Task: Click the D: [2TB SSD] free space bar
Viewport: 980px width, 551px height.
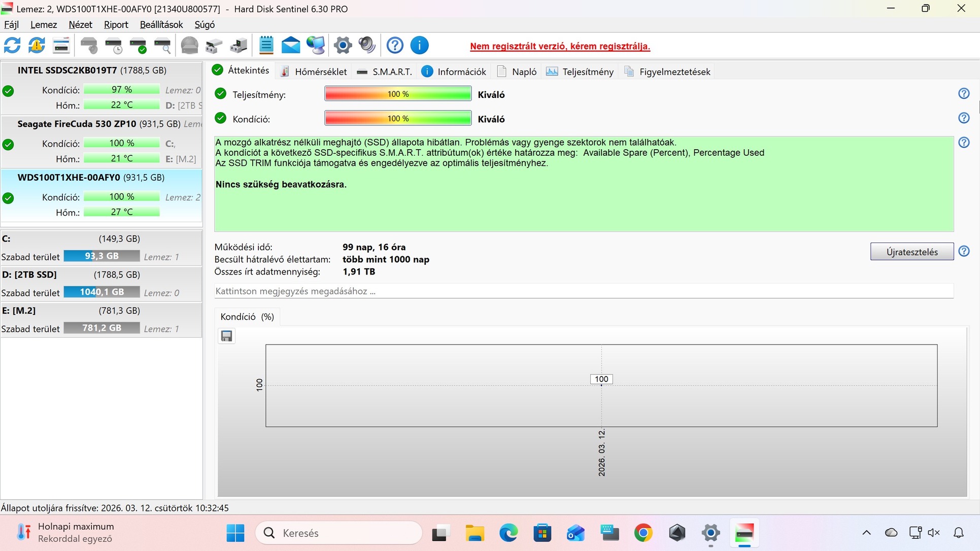Action: coord(102,292)
